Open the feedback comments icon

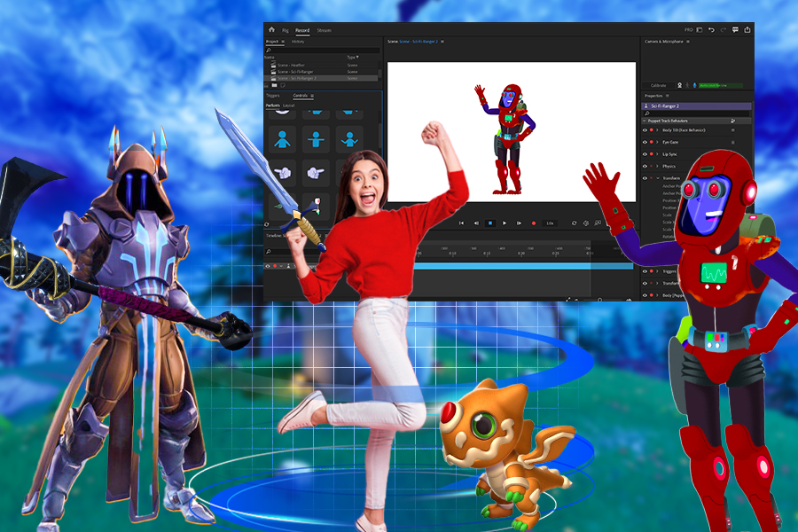coord(735,30)
